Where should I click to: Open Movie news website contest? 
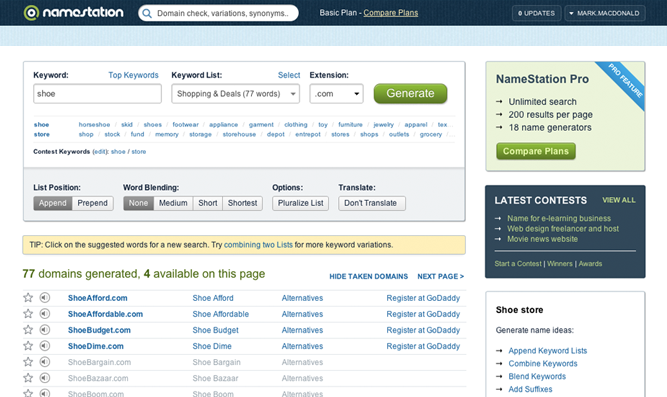pos(542,239)
